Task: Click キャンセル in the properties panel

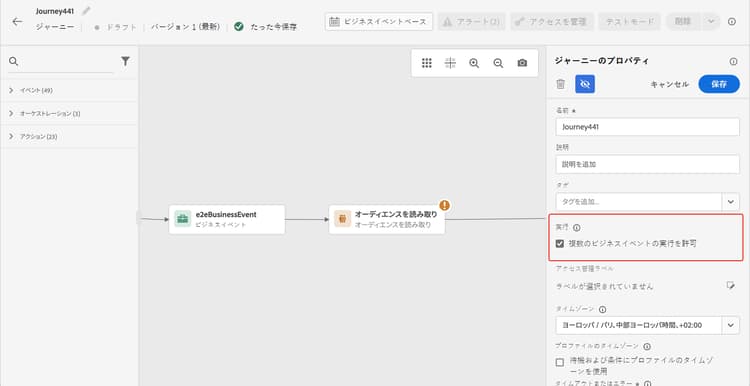Action: click(x=670, y=84)
